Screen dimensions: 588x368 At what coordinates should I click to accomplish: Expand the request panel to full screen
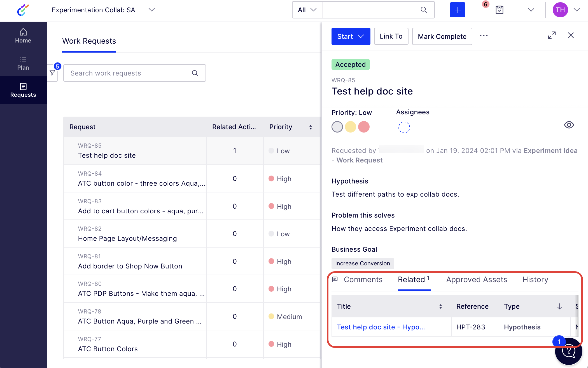[552, 36]
